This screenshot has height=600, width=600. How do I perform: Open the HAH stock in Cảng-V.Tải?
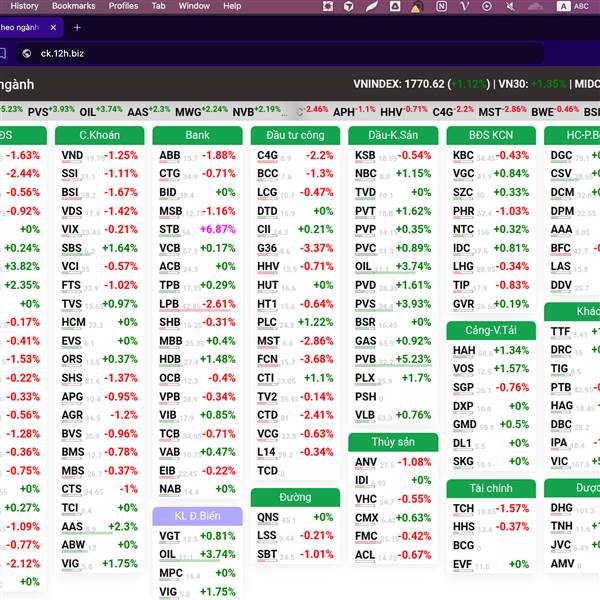[491, 351]
